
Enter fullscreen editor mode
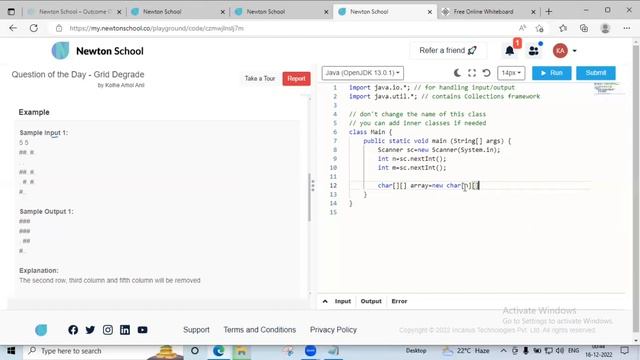coord(472,73)
